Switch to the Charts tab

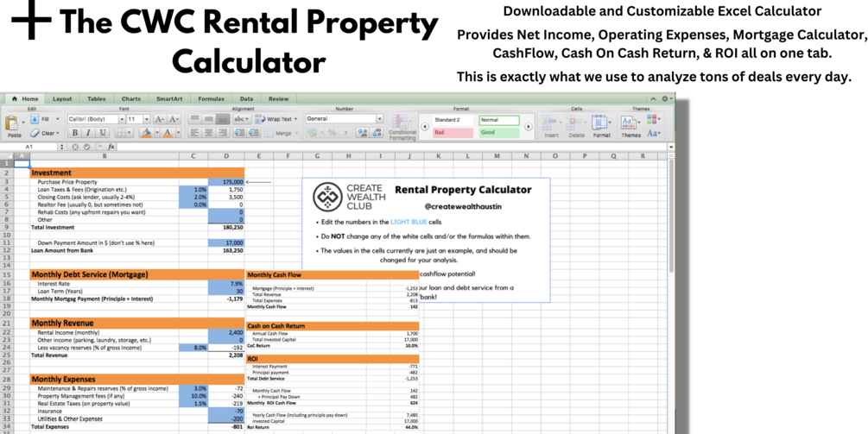[x=130, y=99]
